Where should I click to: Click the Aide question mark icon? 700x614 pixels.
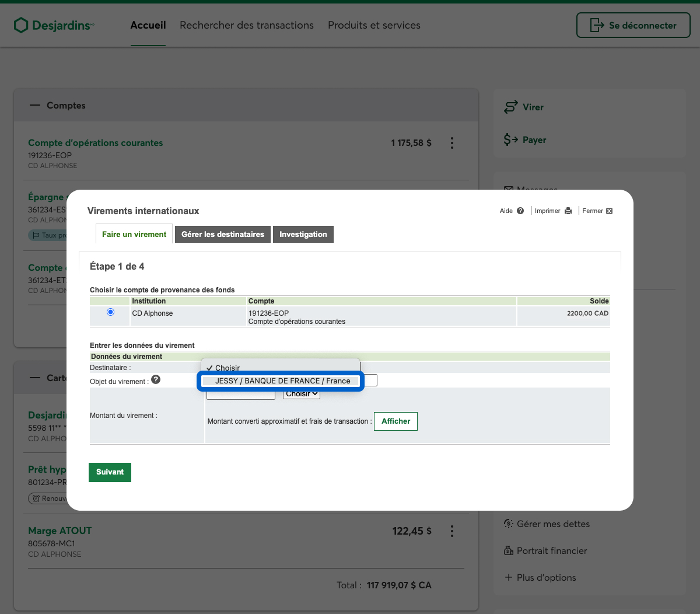click(520, 211)
